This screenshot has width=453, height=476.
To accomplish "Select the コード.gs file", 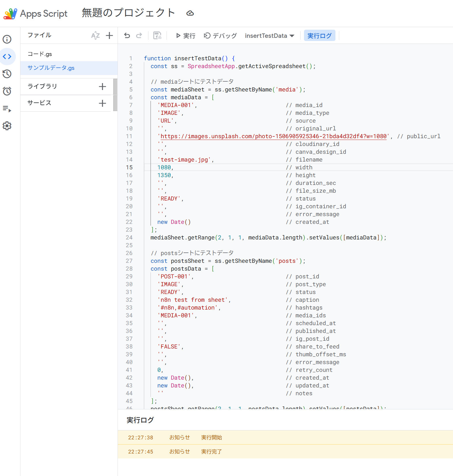I will [40, 54].
